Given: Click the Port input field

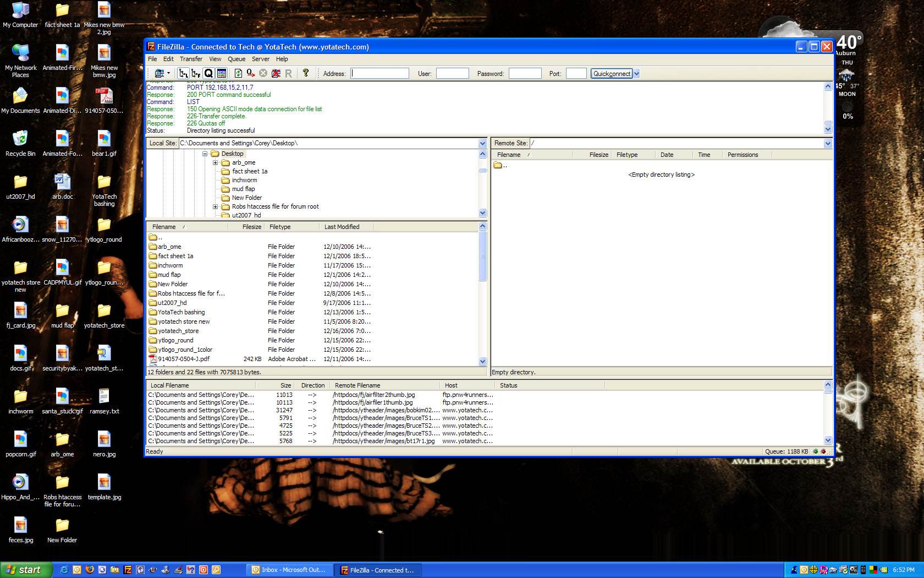Looking at the screenshot, I should coord(576,73).
